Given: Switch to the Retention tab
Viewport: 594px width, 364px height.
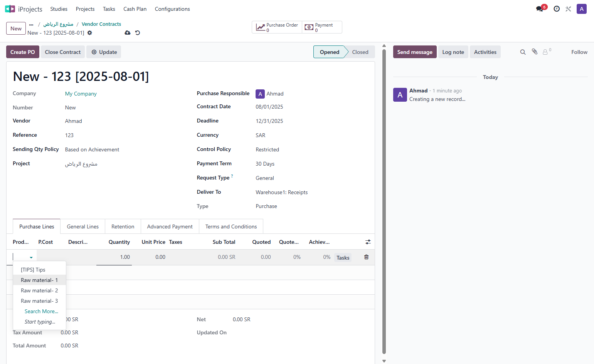Looking at the screenshot, I should coord(123,226).
